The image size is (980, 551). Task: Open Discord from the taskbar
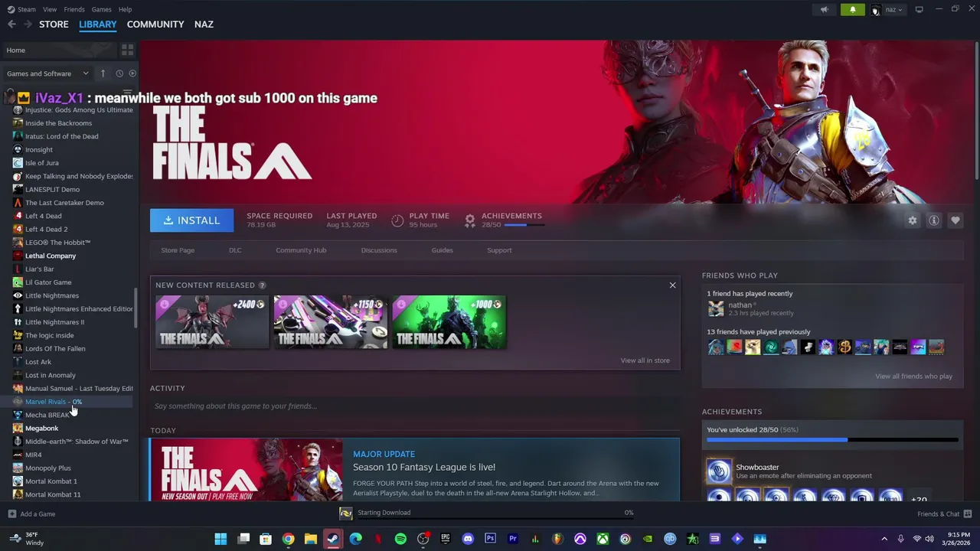point(468,539)
